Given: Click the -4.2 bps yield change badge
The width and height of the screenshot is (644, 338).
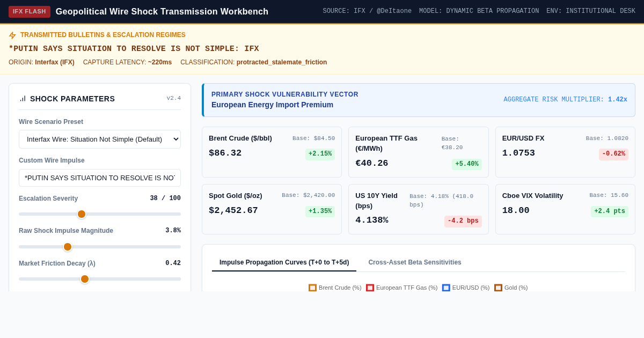Looking at the screenshot, I should (463, 221).
